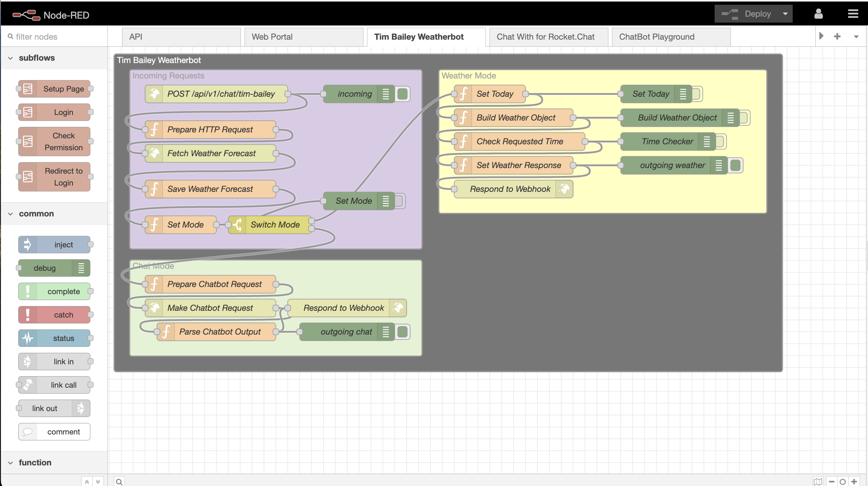The width and height of the screenshot is (868, 486).
Task: Select the inject palette node
Action: 54,245
